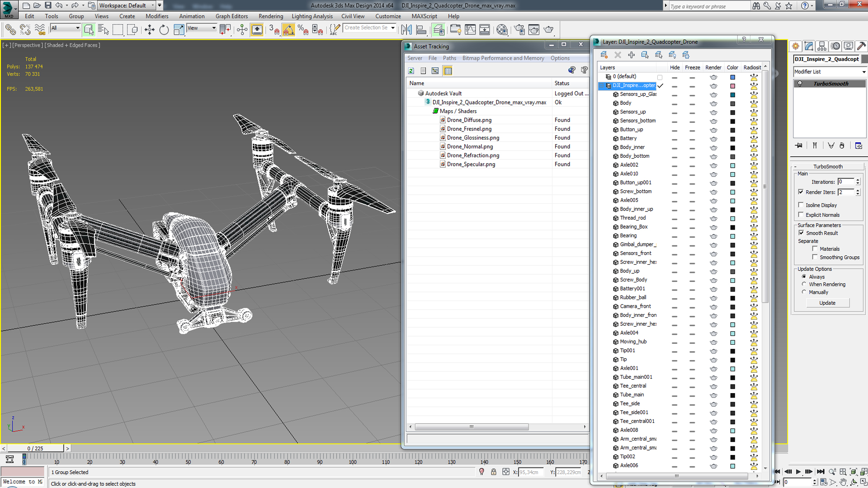Image resolution: width=868 pixels, height=488 pixels.
Task: Open the Modifiers menu
Action: pos(157,16)
